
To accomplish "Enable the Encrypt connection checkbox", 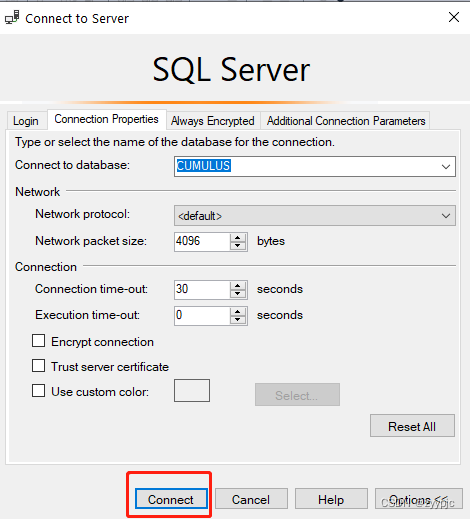I will point(39,341).
